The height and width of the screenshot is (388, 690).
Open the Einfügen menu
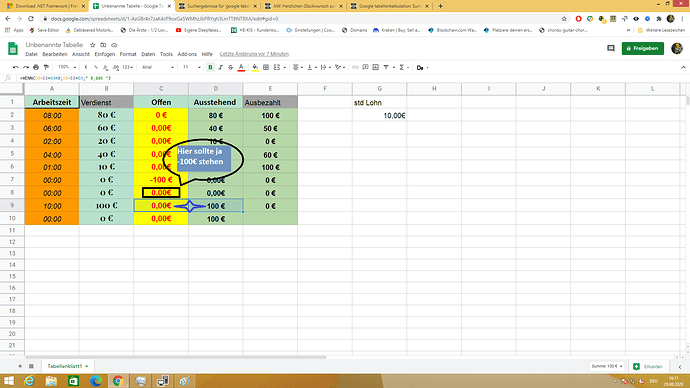coord(105,54)
